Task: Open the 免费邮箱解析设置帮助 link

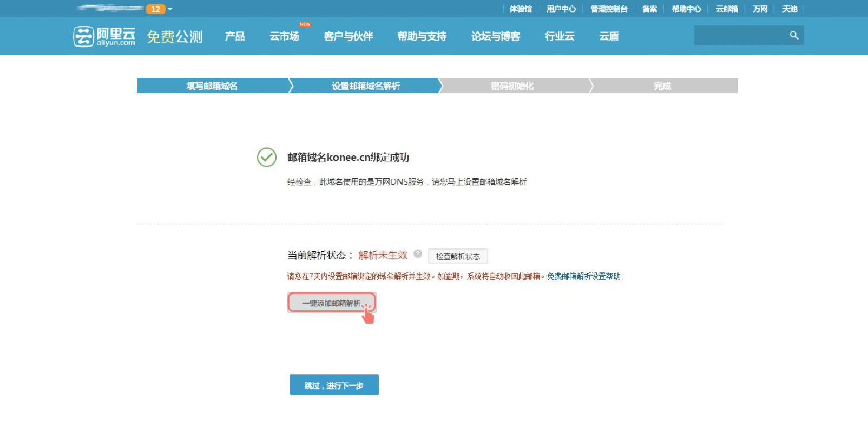Action: [583, 277]
